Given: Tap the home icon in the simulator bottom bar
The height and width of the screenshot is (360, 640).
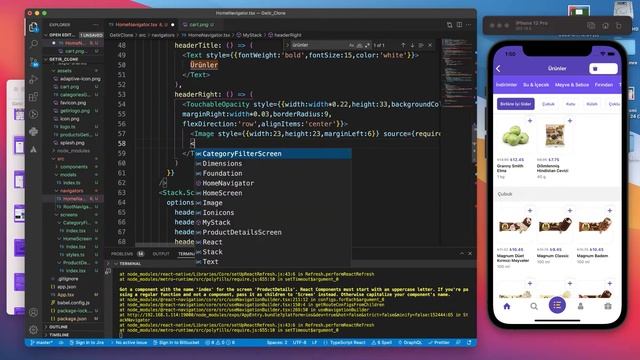Looking at the screenshot, I should (507, 306).
